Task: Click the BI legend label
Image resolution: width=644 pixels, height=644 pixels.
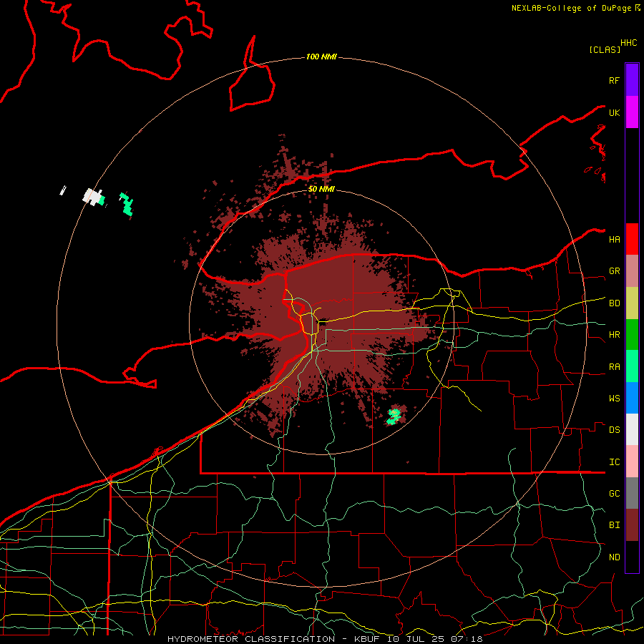Action: (614, 525)
